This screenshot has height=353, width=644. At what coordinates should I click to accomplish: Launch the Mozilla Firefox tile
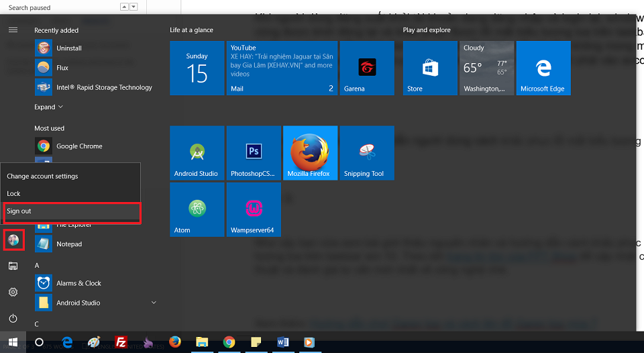coord(311,153)
